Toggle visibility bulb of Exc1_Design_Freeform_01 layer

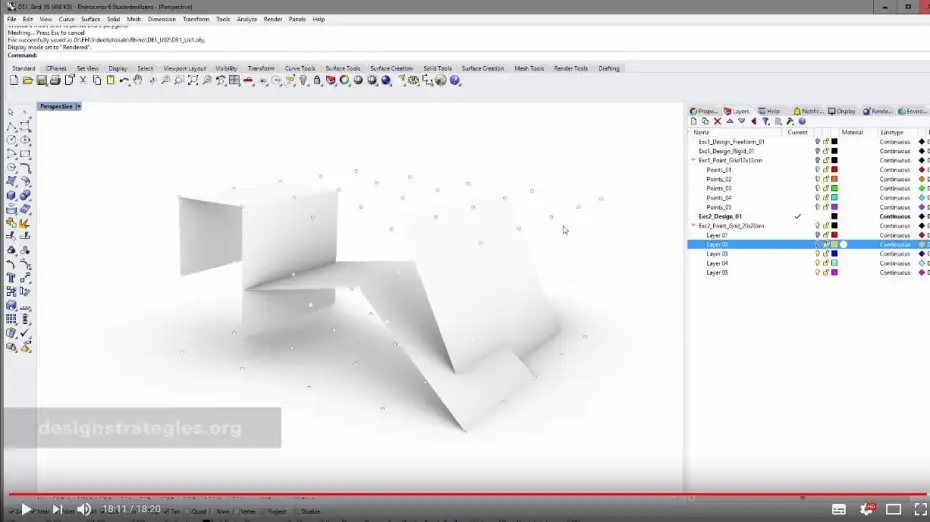click(817, 142)
